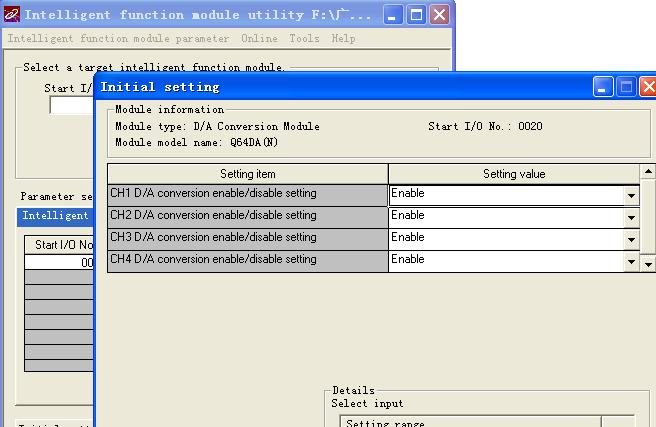Viewport: 656px width, 427px height.
Task: Maximize the Initial setting window
Action: click(x=627, y=87)
